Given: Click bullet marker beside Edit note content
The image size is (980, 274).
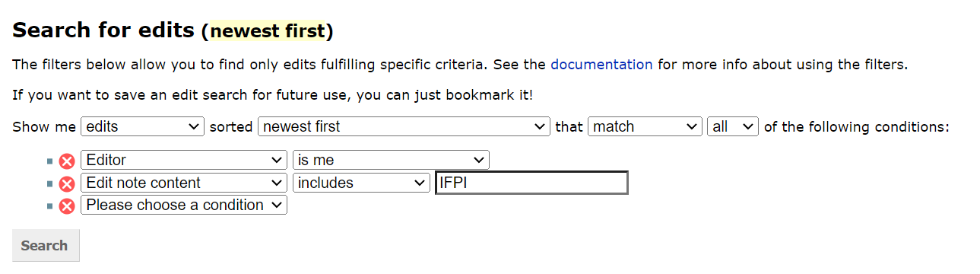Looking at the screenshot, I should point(50,184).
